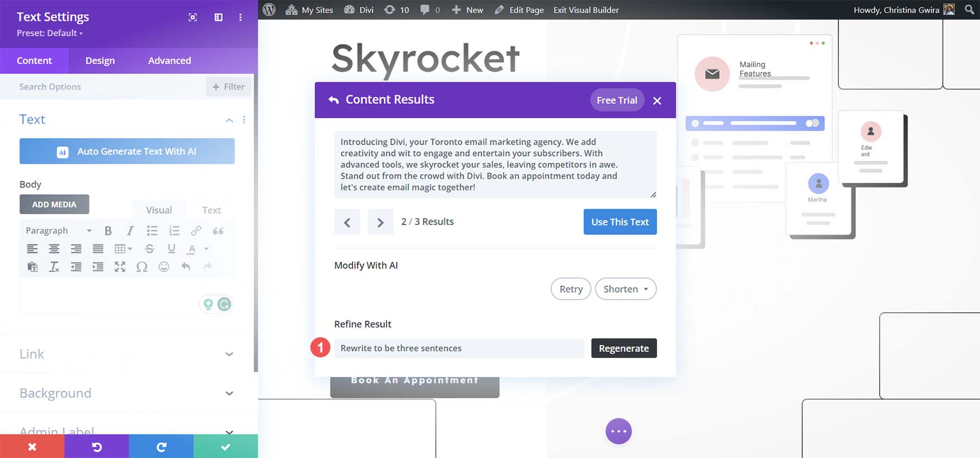Click the split column view icon in Text Settings header

pos(218,17)
